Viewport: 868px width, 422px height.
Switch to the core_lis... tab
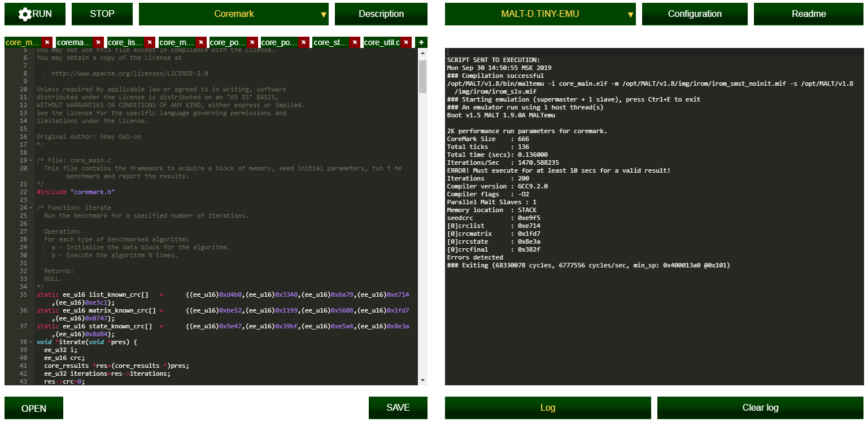[x=125, y=42]
